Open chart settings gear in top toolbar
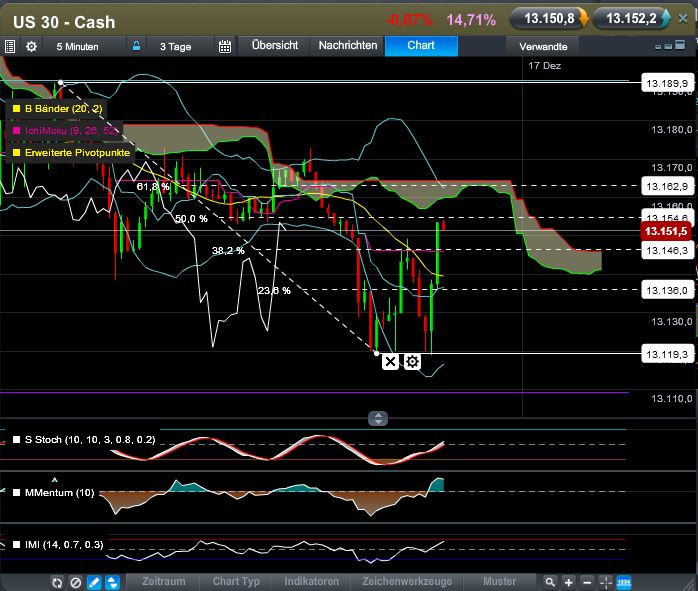 [31, 46]
